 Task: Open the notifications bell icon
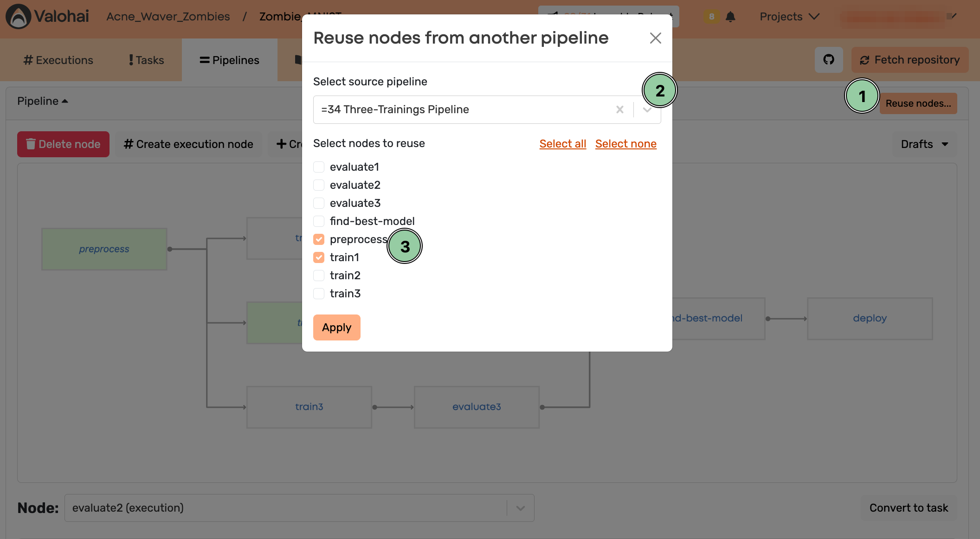tap(730, 17)
